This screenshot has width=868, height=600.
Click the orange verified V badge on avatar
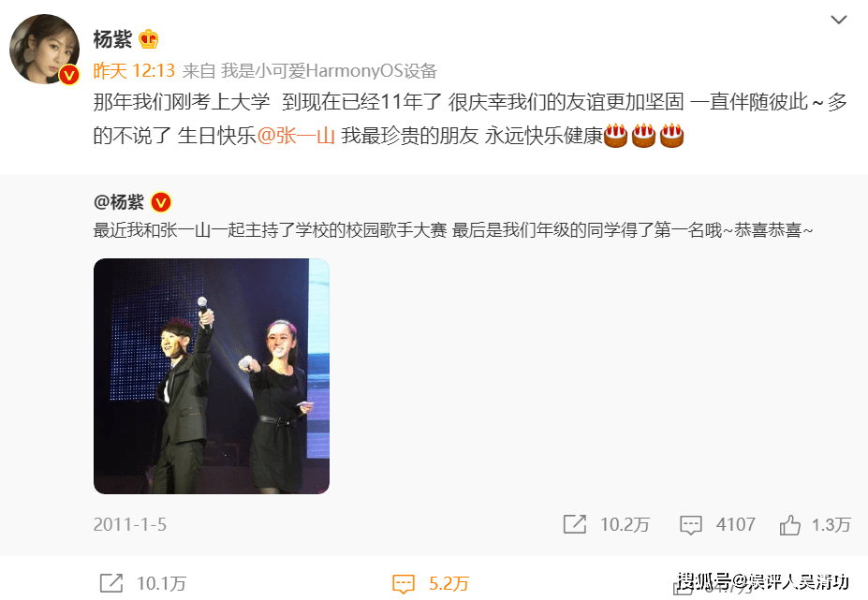[69, 75]
